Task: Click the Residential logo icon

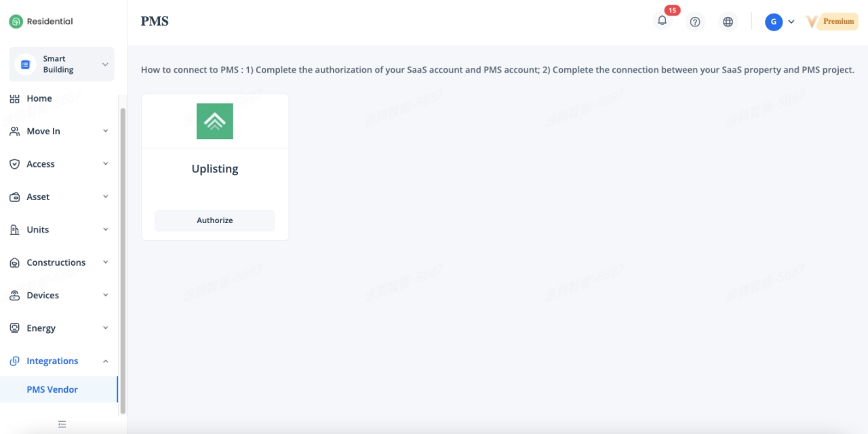Action: point(16,22)
